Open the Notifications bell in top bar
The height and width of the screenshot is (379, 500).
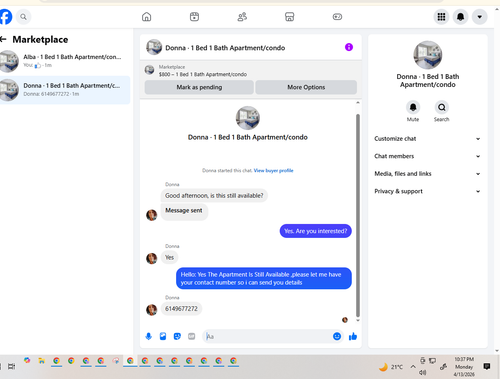point(460,17)
